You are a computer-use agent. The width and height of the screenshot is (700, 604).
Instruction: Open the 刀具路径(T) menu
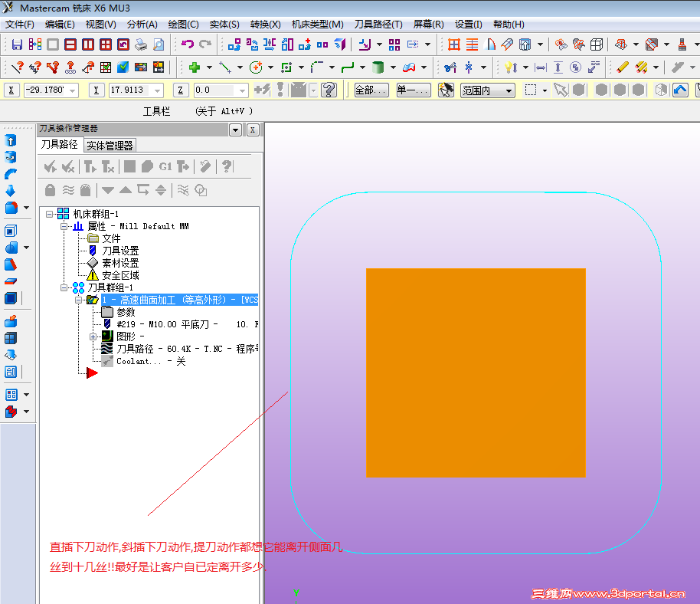click(x=378, y=25)
